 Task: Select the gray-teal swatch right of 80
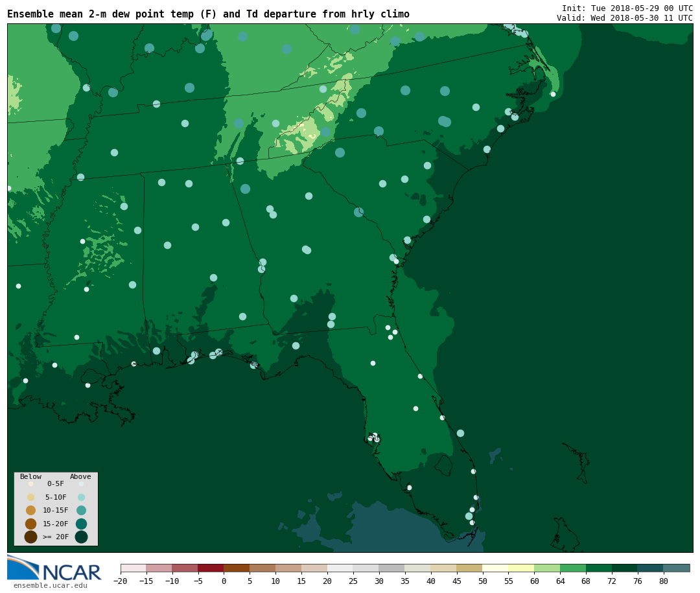pos(677,568)
